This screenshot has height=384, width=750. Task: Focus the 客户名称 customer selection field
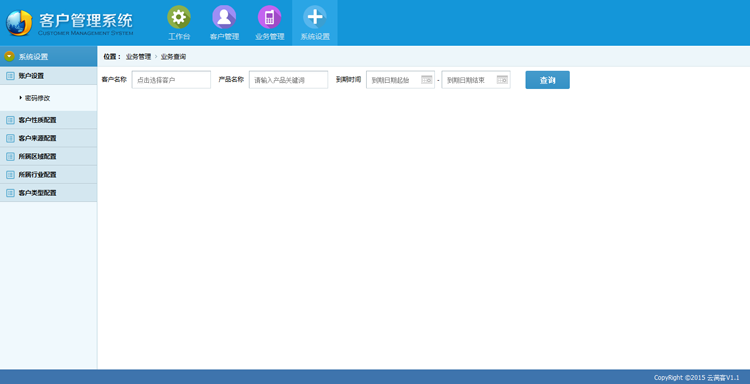pos(171,80)
